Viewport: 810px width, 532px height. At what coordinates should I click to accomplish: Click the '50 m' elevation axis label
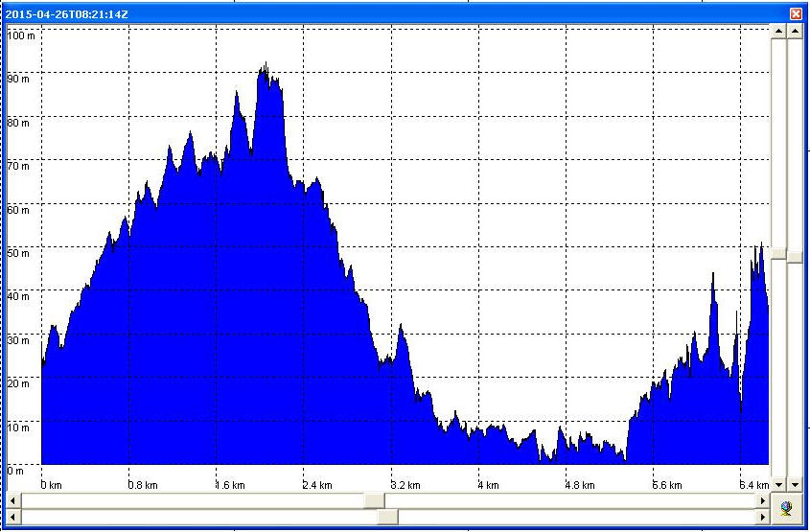(18, 253)
